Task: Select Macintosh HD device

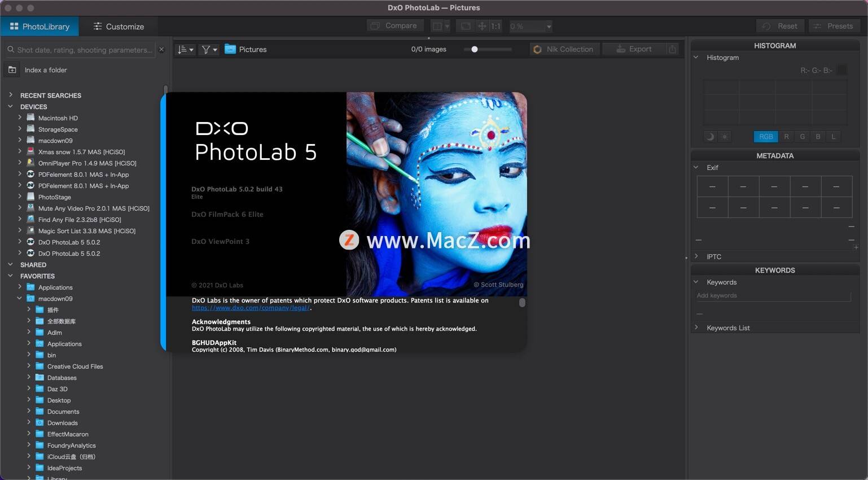Action: (x=58, y=118)
